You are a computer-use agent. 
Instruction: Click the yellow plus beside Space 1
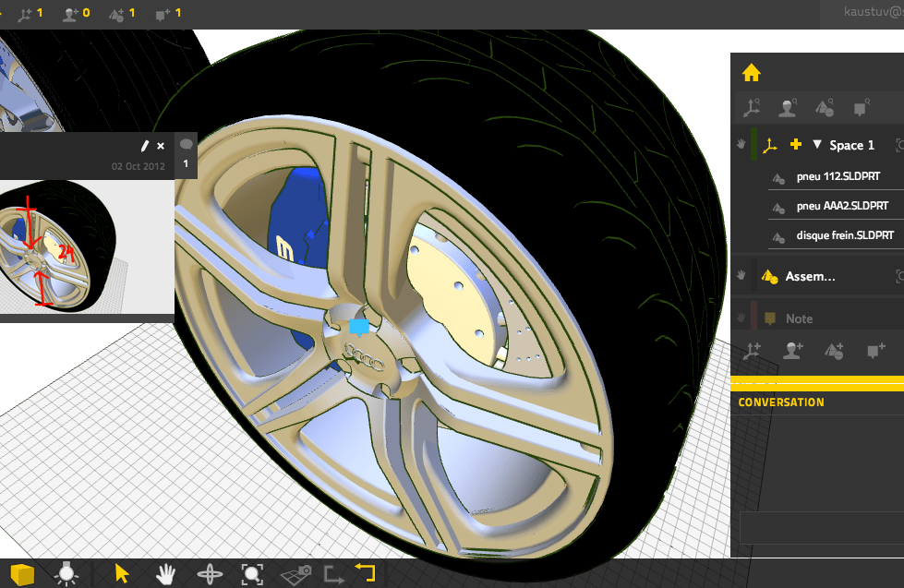796,145
